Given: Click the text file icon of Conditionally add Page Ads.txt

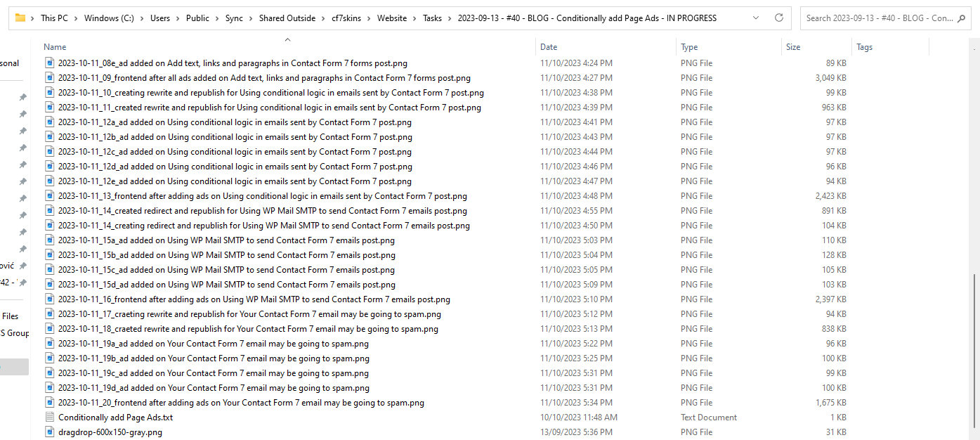Looking at the screenshot, I should pyautogui.click(x=49, y=418).
